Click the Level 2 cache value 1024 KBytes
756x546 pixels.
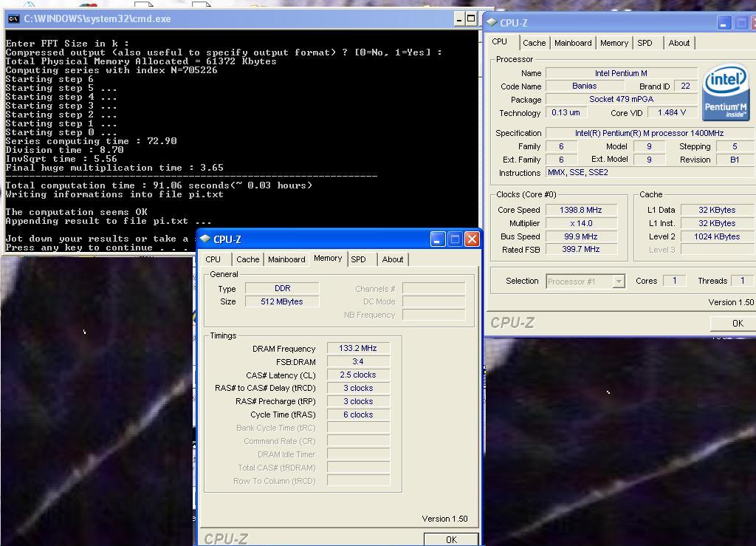pyautogui.click(x=717, y=237)
